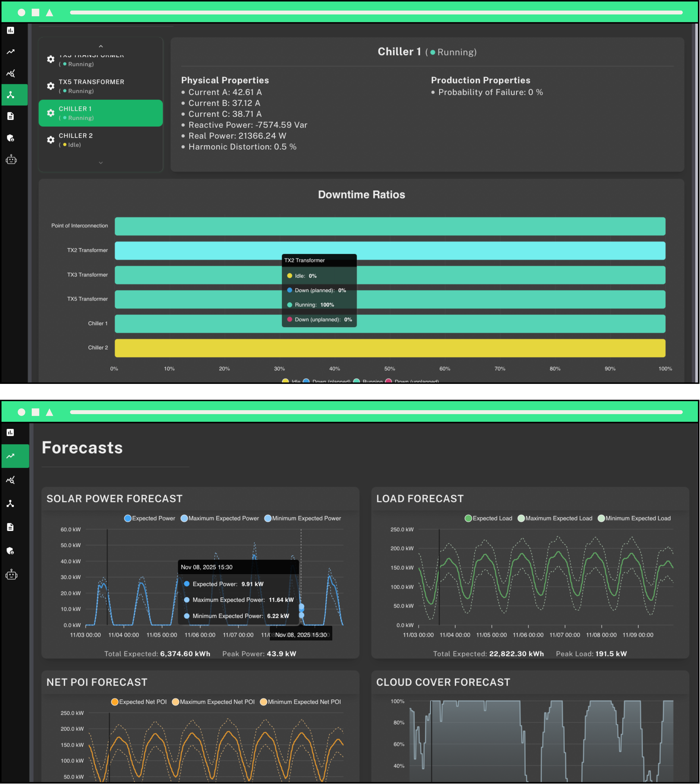Click gear icon of the topmost transformer entry

coord(51,59)
